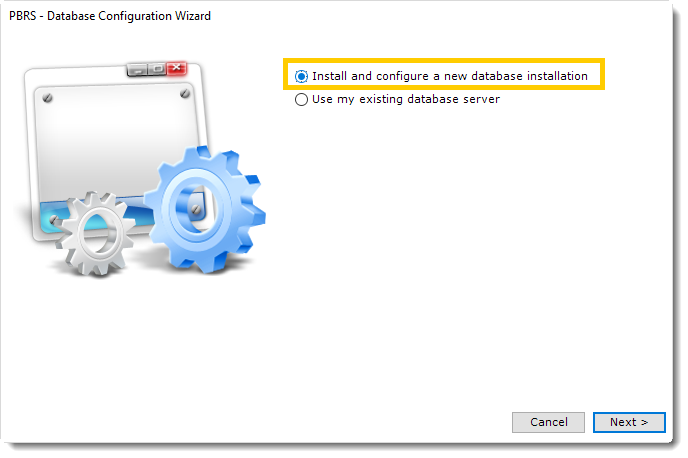The height and width of the screenshot is (458, 688).
Task: Click the red X in the illustrated window
Action: 176,68
